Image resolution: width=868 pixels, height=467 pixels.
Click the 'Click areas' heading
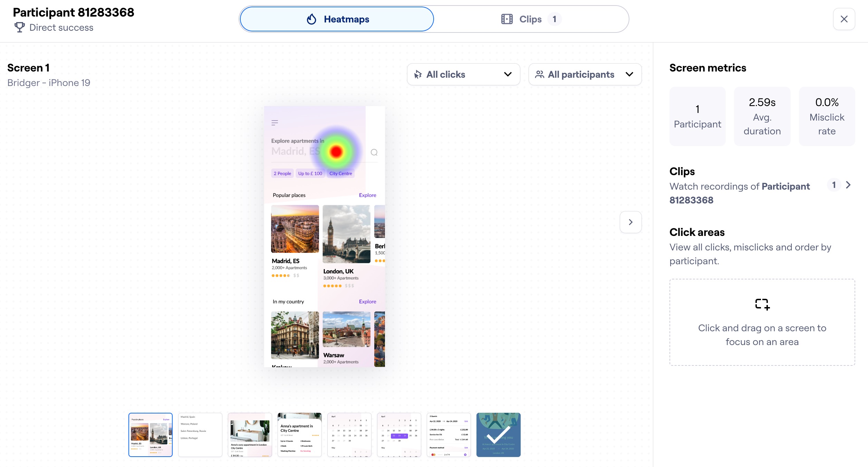tap(697, 232)
